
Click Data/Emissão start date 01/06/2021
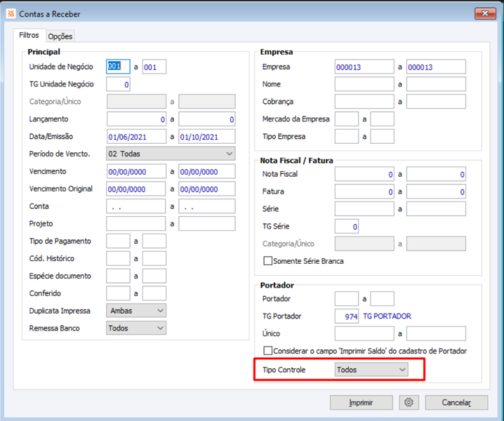pos(136,136)
